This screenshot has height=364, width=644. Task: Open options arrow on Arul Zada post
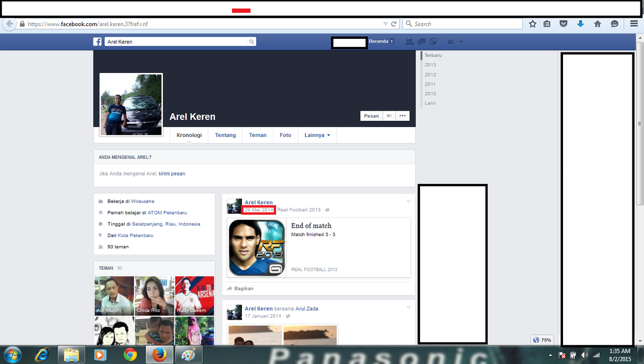pos(409,307)
